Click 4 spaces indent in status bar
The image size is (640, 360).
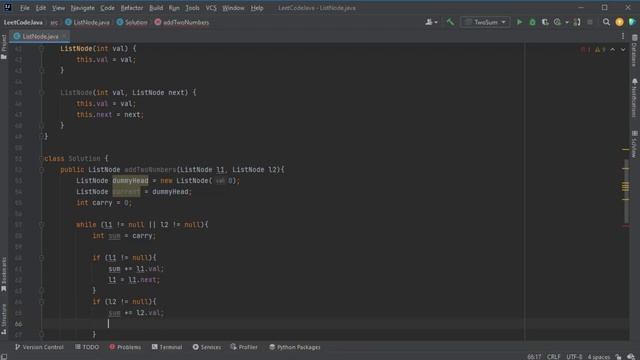click(x=599, y=357)
